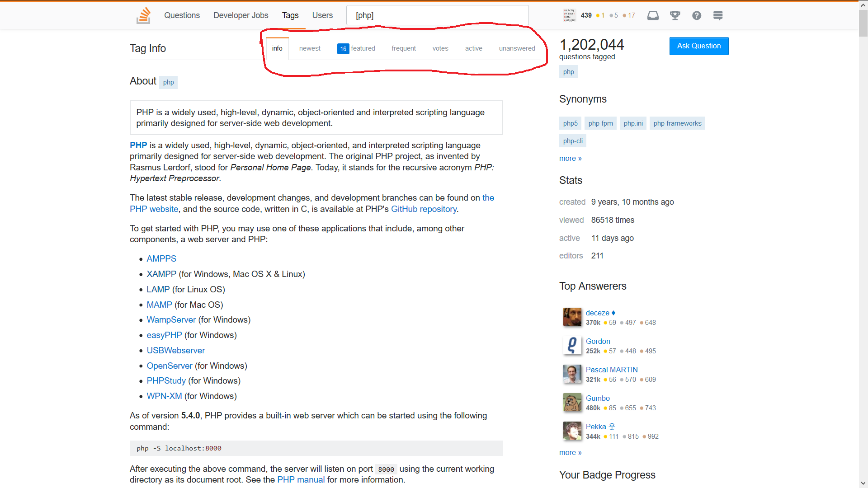Click the user profile avatar in header
Viewport: 868px width, 488px height.
(570, 15)
